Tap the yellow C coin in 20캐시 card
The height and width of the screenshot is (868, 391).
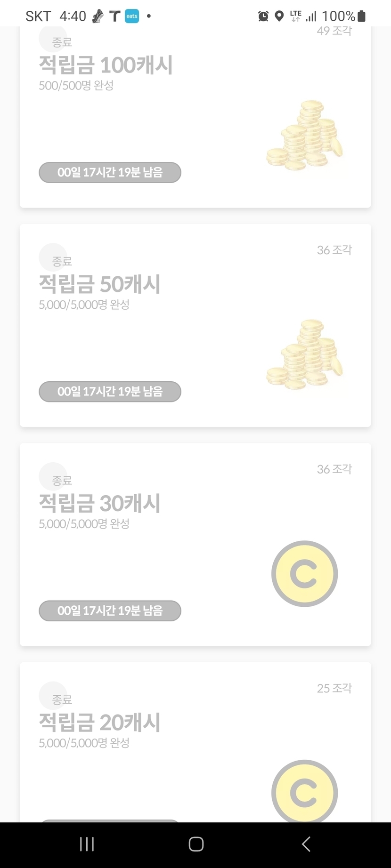coord(304,792)
